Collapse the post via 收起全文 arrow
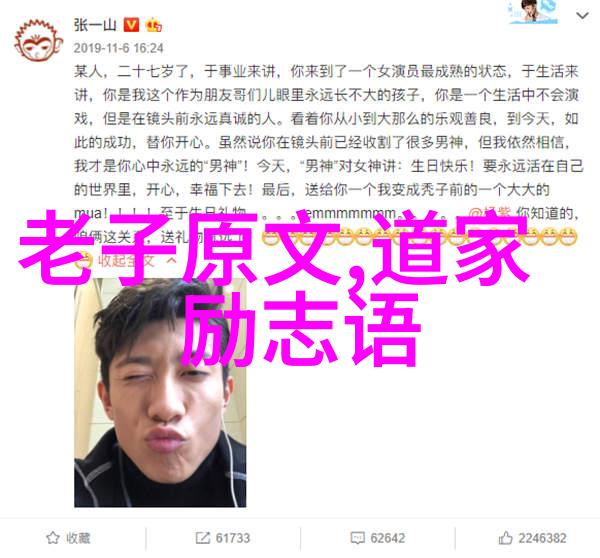This screenshot has height=558, width=600. (172, 261)
